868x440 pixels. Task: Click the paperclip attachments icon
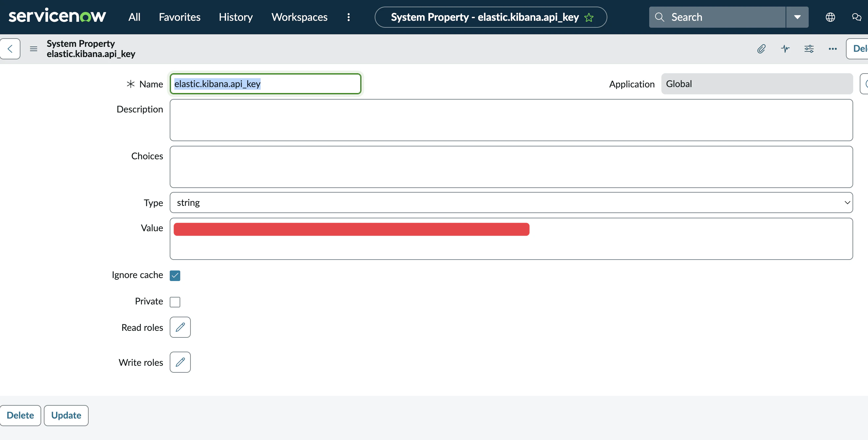761,49
